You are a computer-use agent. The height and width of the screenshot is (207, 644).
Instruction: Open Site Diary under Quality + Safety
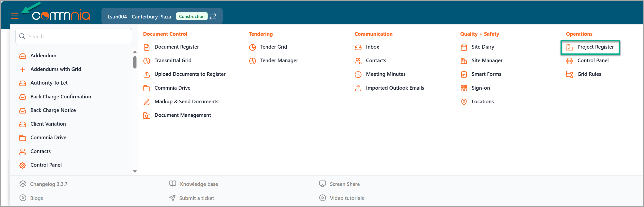pyautogui.click(x=483, y=47)
